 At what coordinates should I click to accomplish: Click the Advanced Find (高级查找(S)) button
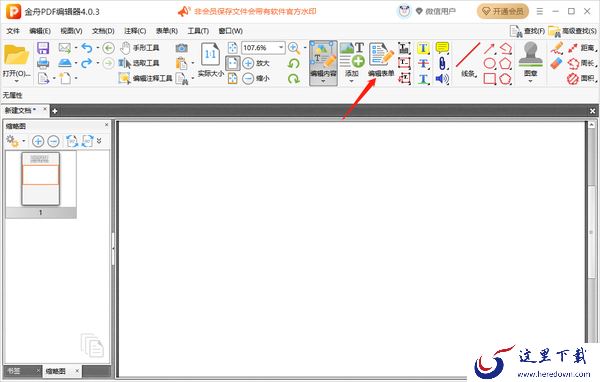click(x=572, y=31)
